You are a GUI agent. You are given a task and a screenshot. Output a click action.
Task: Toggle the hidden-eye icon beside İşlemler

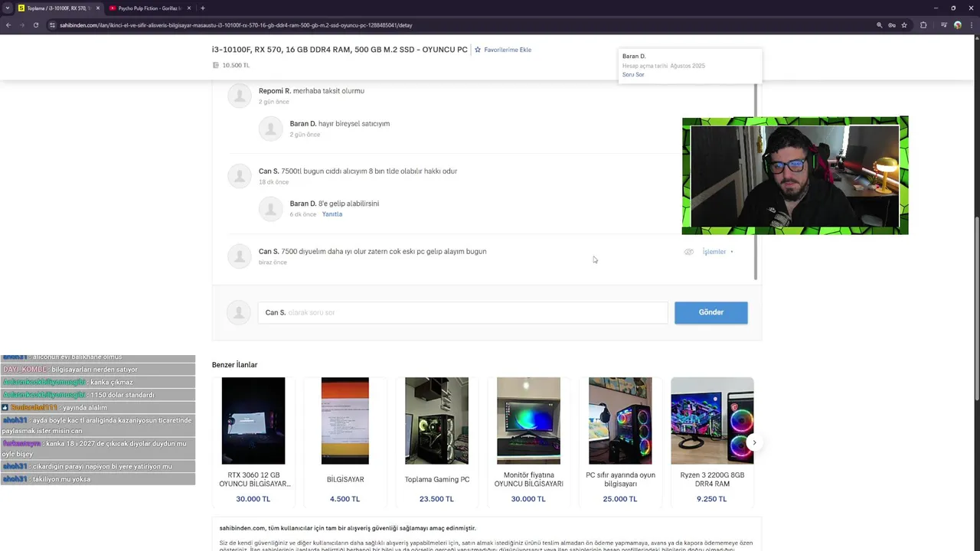pyautogui.click(x=689, y=252)
